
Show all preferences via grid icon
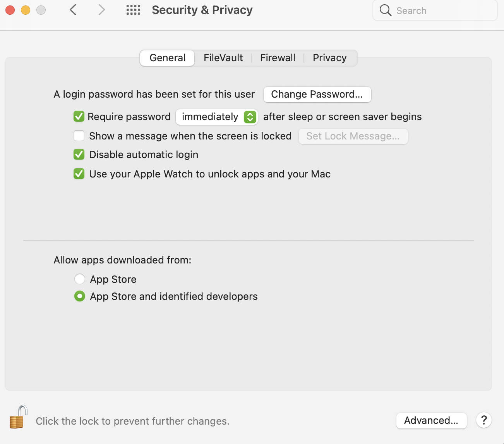coord(133,10)
